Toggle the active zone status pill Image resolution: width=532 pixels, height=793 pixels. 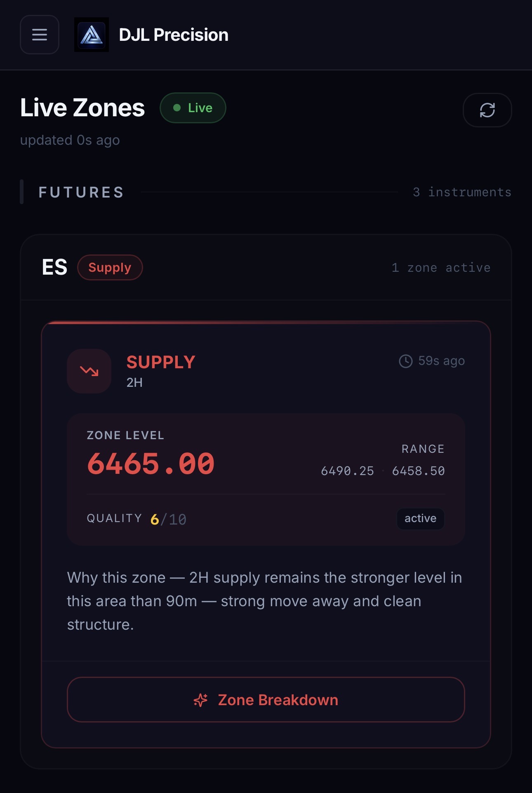pyautogui.click(x=420, y=519)
